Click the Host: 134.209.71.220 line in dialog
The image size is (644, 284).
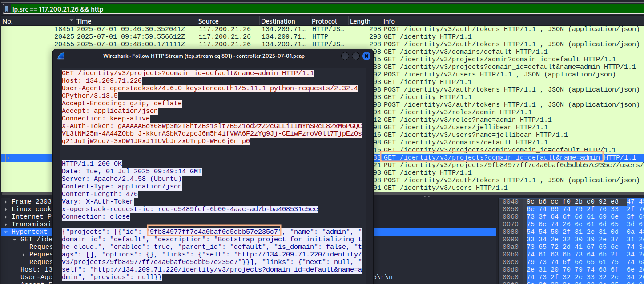click(x=102, y=80)
